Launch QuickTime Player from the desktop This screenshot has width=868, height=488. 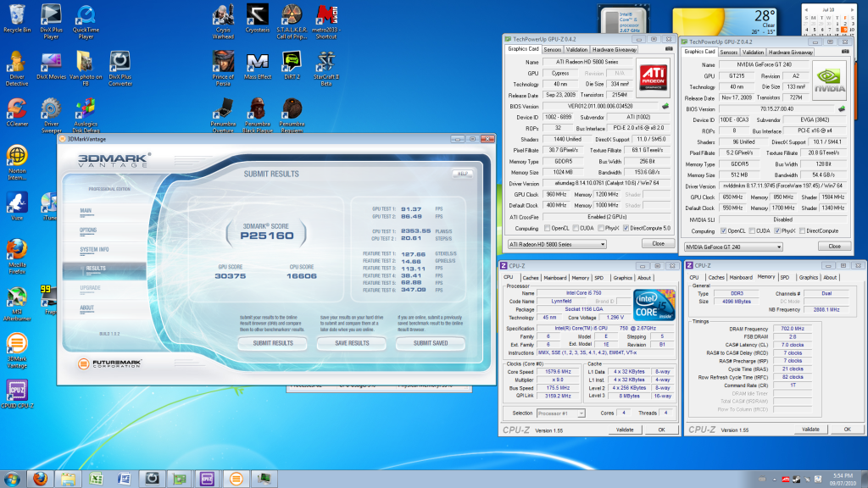point(86,22)
